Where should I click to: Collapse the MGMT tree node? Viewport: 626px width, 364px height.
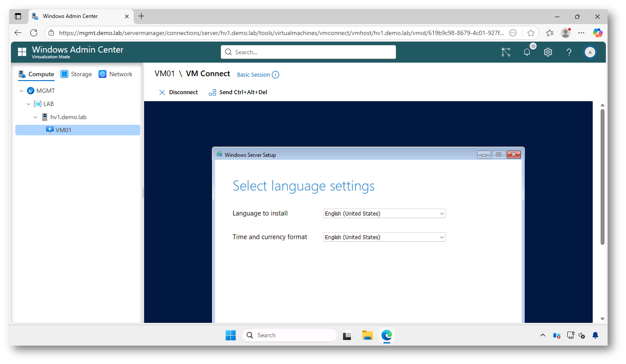21,91
